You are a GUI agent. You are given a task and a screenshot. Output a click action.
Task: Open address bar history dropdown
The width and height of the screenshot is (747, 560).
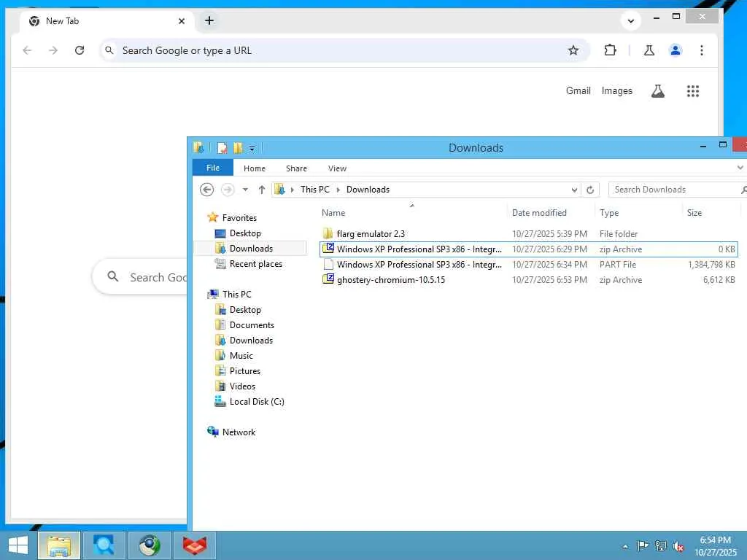574,190
